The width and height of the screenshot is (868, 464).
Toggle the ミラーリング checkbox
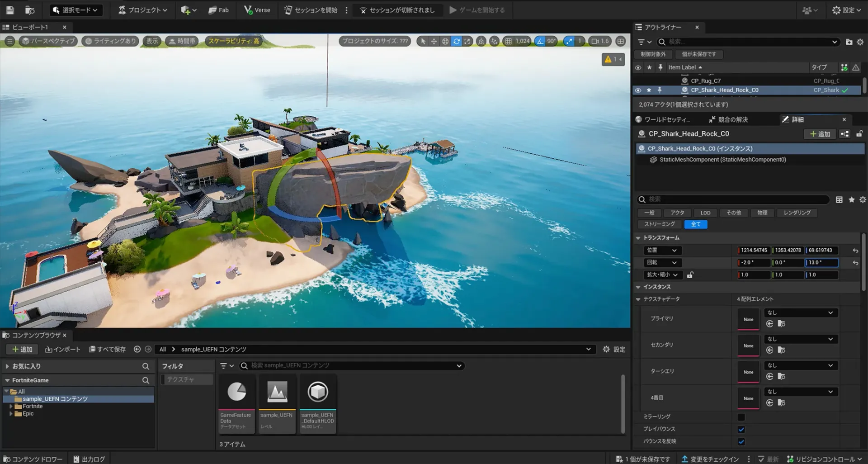pyautogui.click(x=741, y=417)
